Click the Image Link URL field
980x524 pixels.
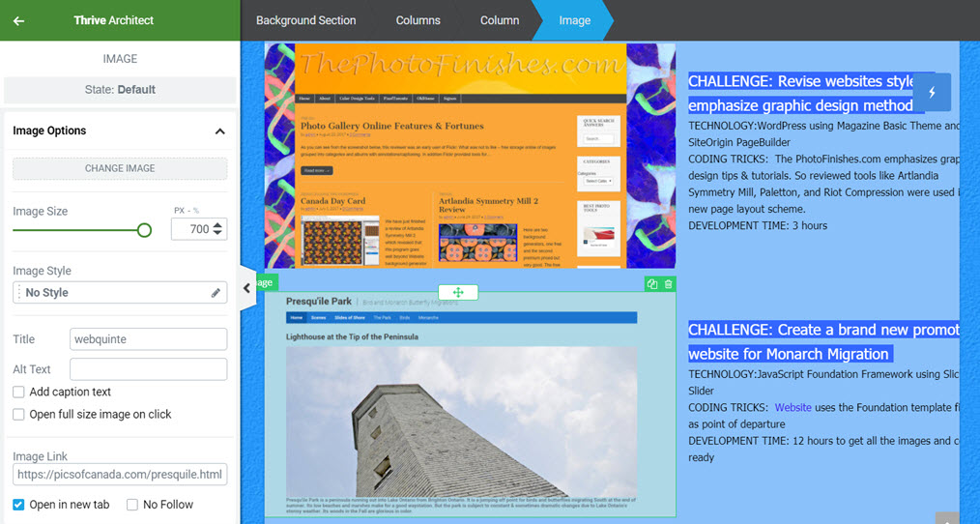[x=120, y=475]
